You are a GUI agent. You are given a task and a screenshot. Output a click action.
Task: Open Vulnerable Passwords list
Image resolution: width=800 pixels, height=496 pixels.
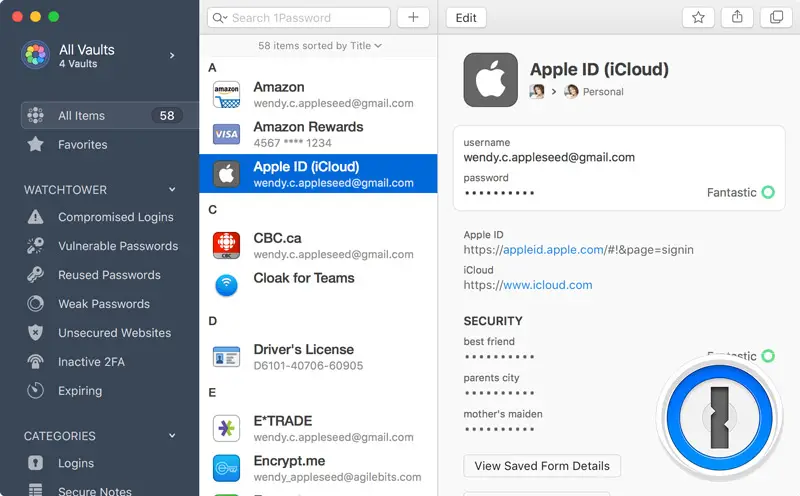[x=118, y=246]
